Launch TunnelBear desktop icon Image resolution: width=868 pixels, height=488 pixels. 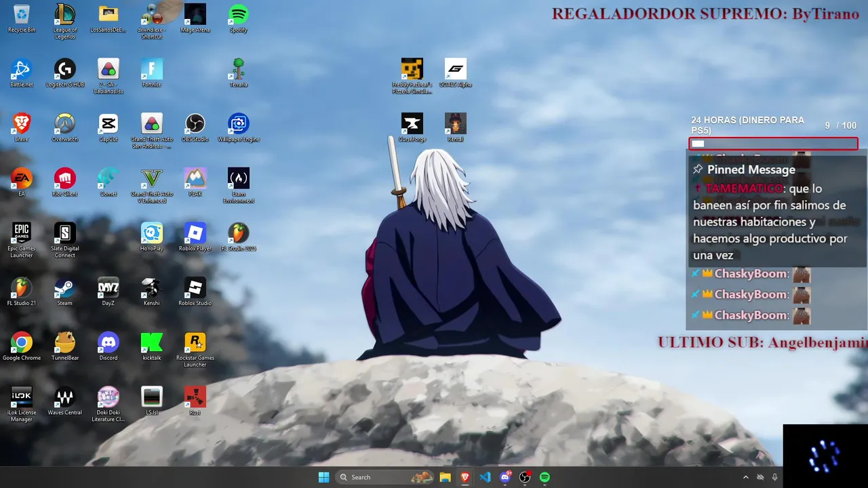[x=65, y=347]
